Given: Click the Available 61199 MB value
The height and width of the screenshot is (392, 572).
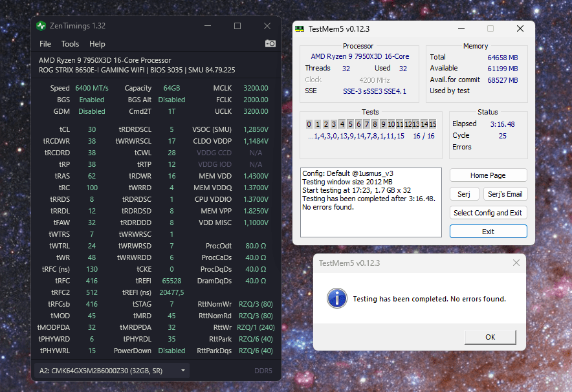Looking at the screenshot, I should tap(502, 69).
